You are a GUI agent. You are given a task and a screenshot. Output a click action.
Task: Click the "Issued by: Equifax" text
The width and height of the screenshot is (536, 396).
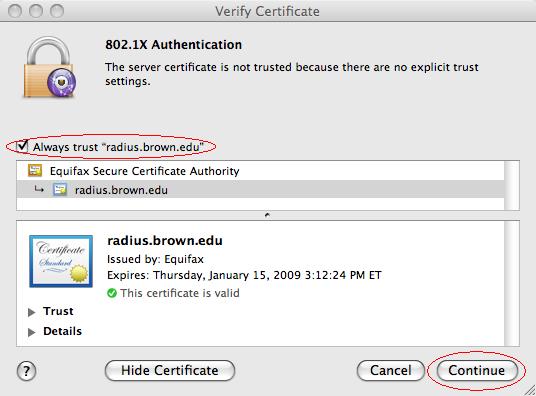(x=155, y=259)
